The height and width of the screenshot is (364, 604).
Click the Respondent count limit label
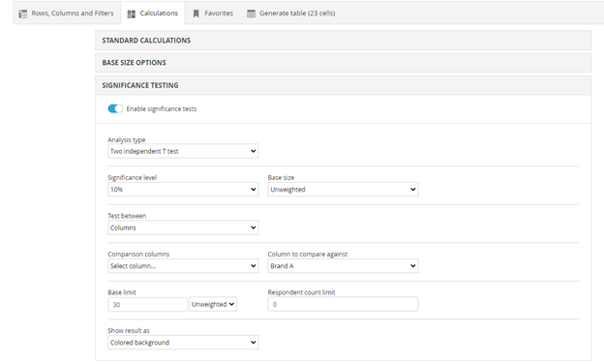click(301, 292)
